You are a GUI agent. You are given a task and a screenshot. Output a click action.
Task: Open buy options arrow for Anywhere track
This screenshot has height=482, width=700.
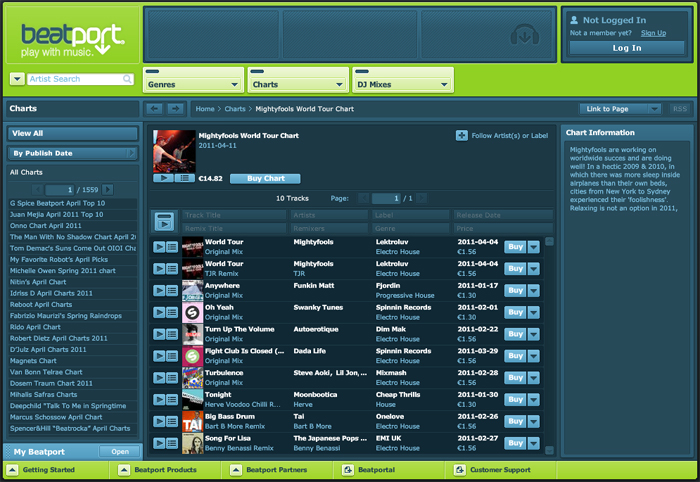534,291
